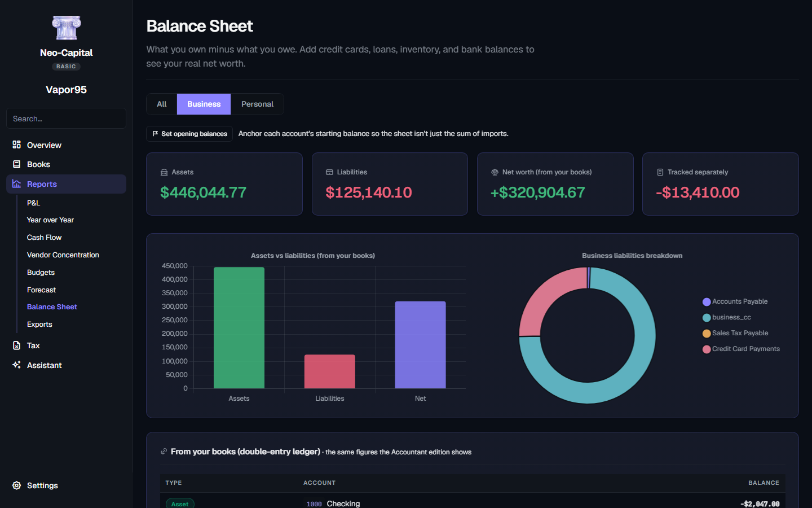Click the 1000 Checking account row
Screen dimensions: 812x508
[473, 501]
